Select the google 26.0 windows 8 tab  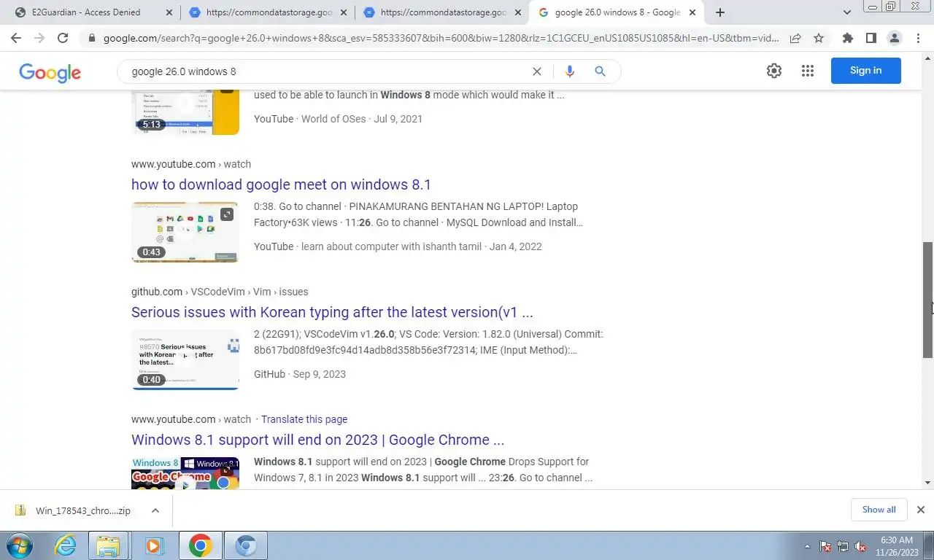pos(617,12)
